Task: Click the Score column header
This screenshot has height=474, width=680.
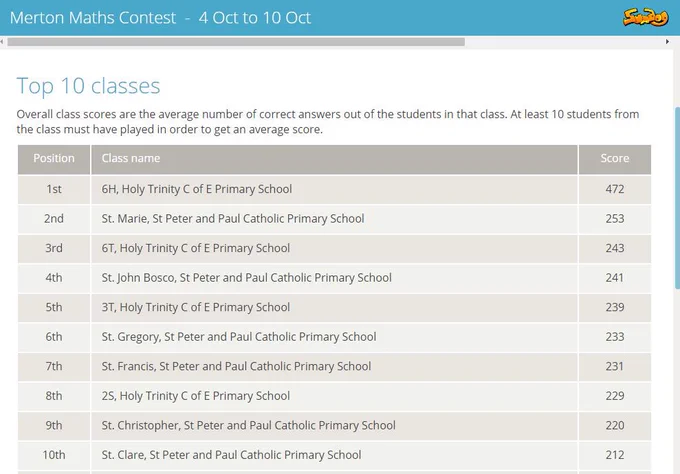Action: point(615,159)
